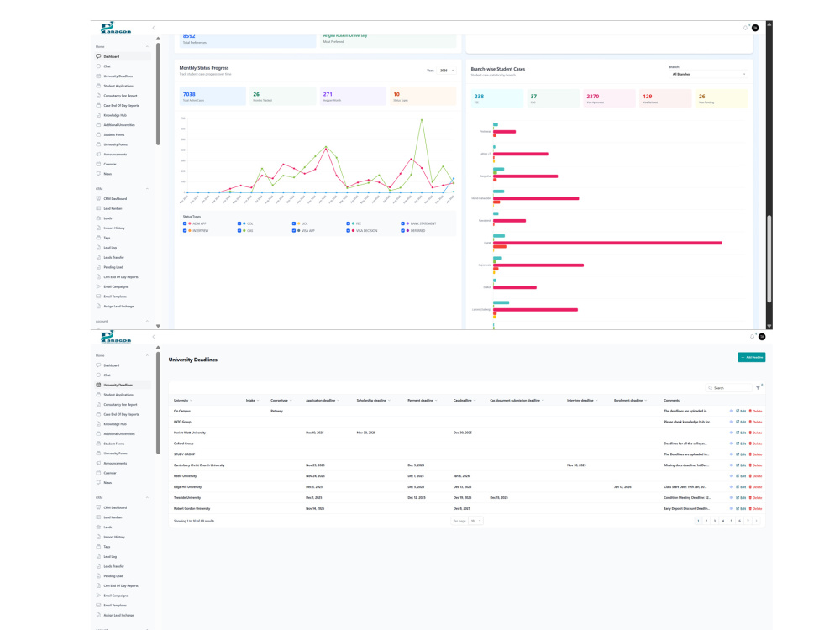The width and height of the screenshot is (840, 630).
Task: Click notification bell in bottom deadlines window
Action: coord(752,337)
